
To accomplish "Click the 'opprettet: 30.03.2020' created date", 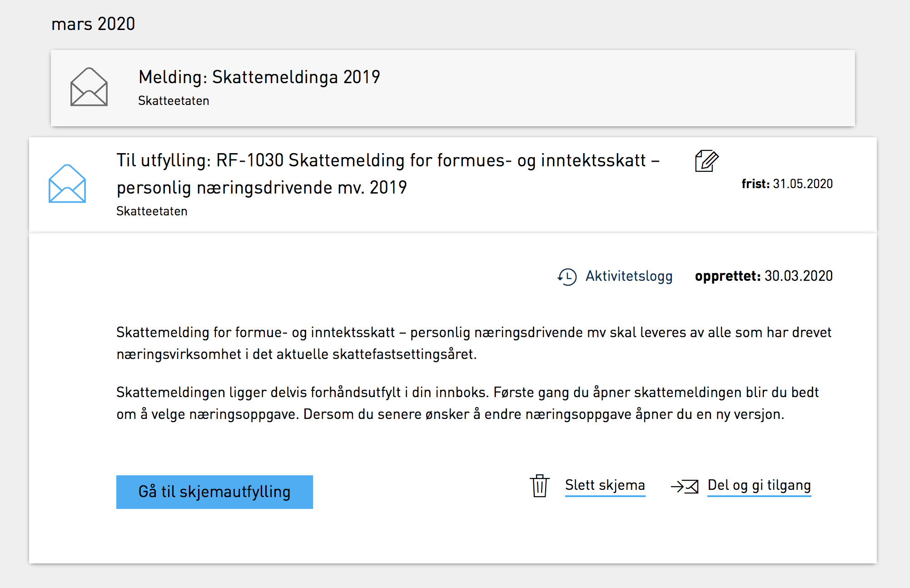I will coord(764,276).
